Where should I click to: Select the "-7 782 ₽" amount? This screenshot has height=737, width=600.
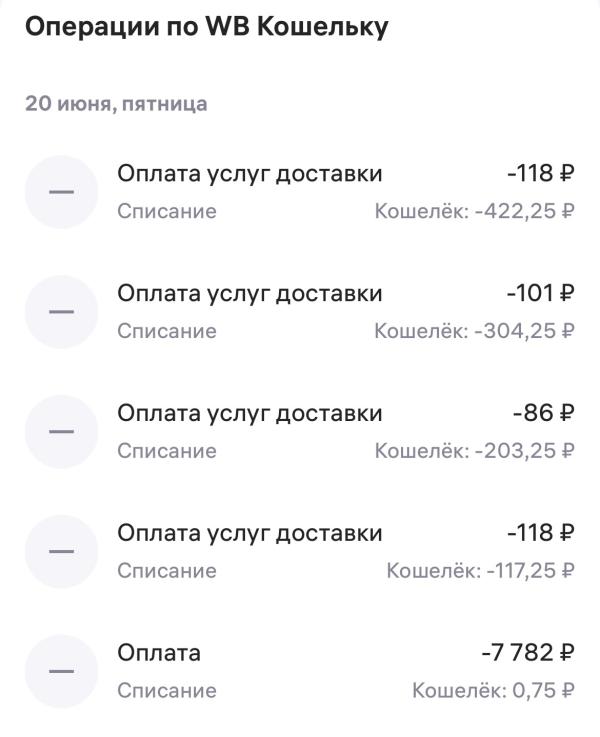[x=527, y=653]
